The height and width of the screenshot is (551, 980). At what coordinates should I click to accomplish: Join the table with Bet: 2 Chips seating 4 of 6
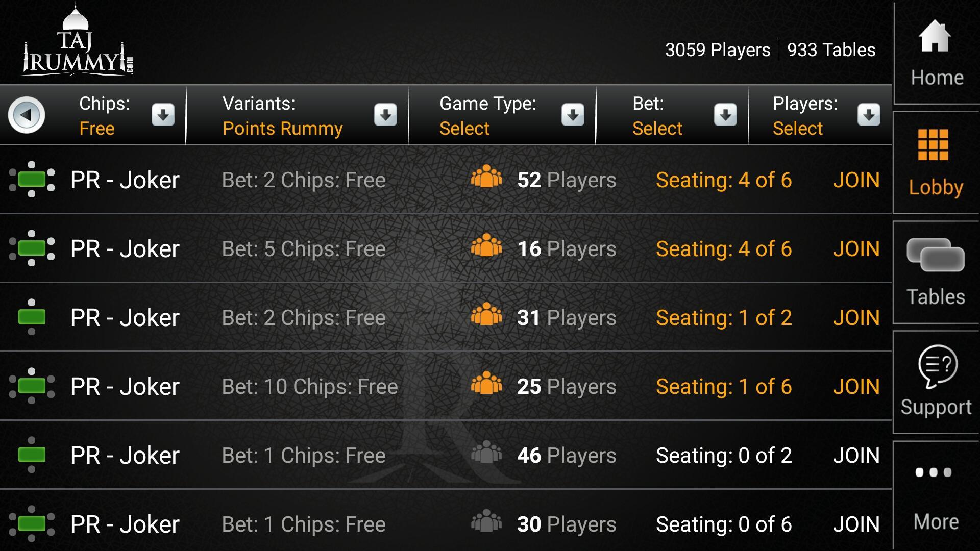(x=856, y=180)
